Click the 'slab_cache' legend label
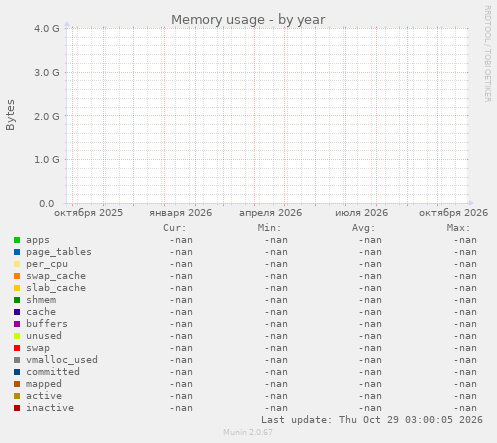 tap(56, 288)
